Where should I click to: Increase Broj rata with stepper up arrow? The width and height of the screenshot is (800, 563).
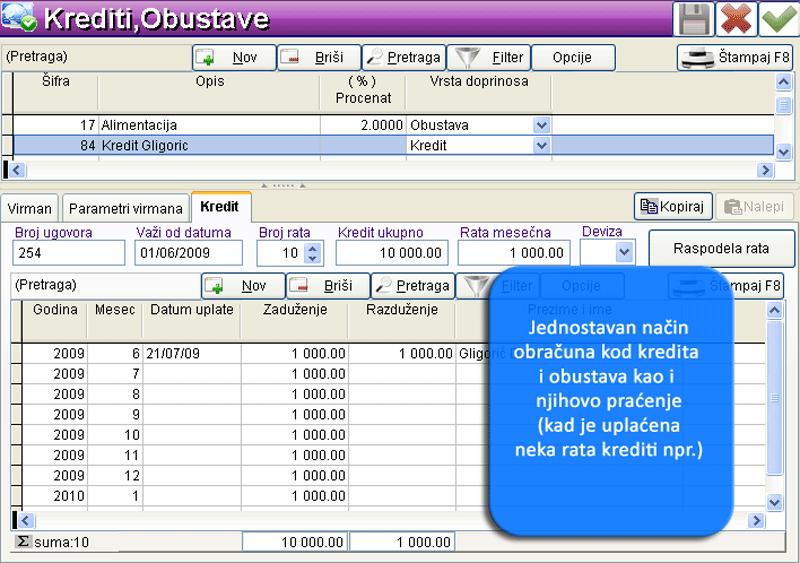click(315, 248)
